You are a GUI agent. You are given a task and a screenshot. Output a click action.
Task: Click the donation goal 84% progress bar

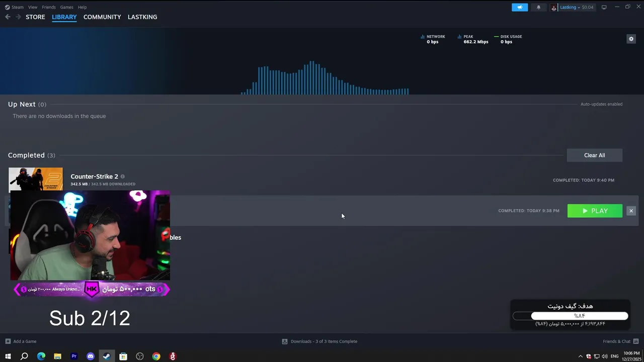pos(571,316)
